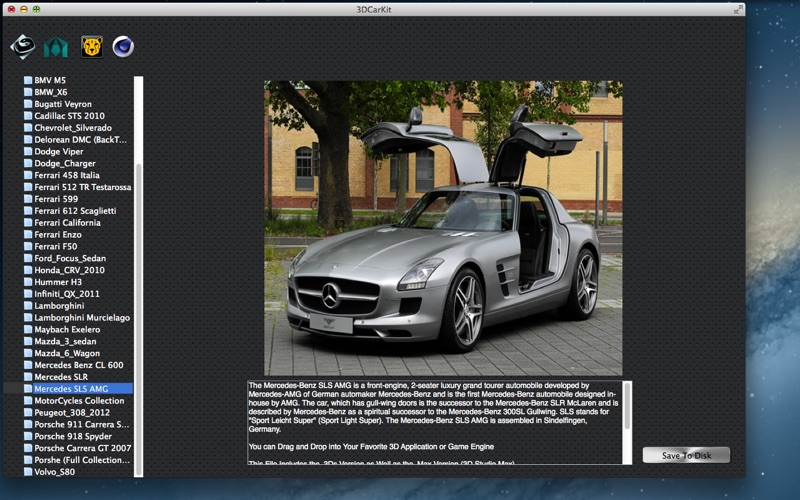
Task: Click the Cinema 4D app icon
Action: (x=123, y=47)
